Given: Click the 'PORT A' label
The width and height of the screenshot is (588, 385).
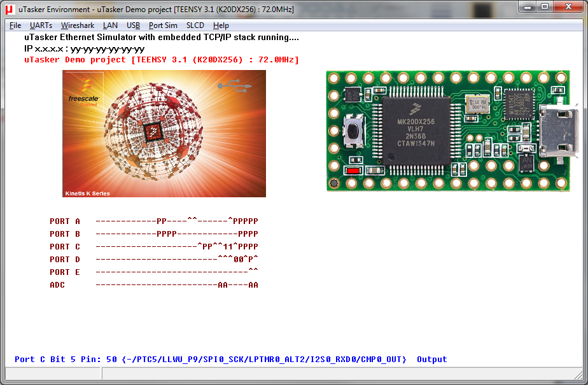Looking at the screenshot, I should click(65, 221).
